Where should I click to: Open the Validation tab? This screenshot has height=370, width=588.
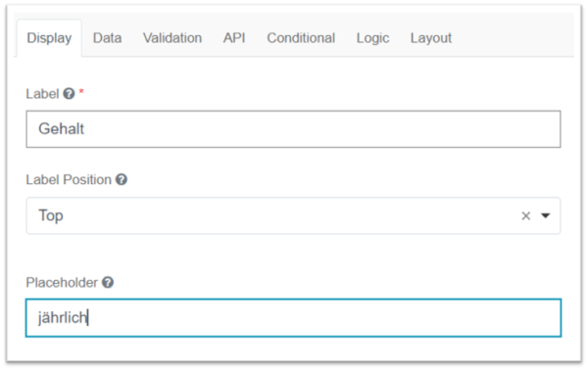(x=172, y=38)
